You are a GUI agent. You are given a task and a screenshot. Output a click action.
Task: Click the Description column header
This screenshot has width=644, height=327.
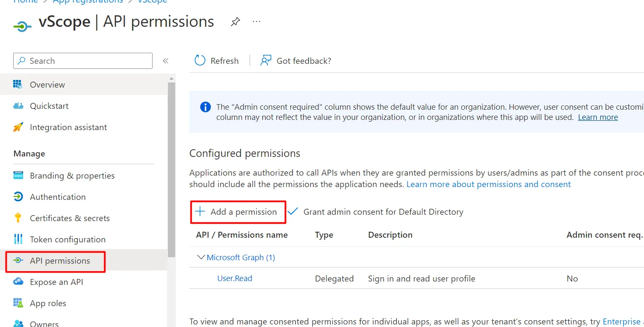390,235
